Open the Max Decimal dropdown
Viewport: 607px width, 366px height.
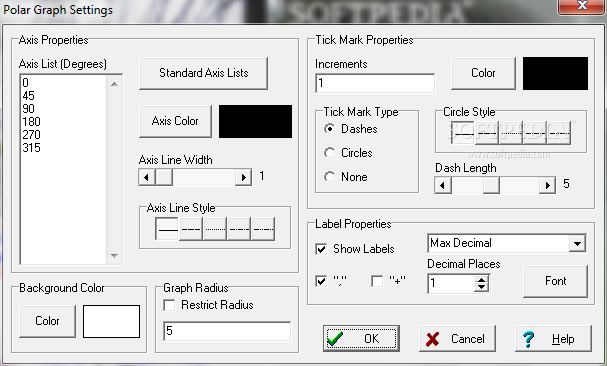tap(577, 244)
